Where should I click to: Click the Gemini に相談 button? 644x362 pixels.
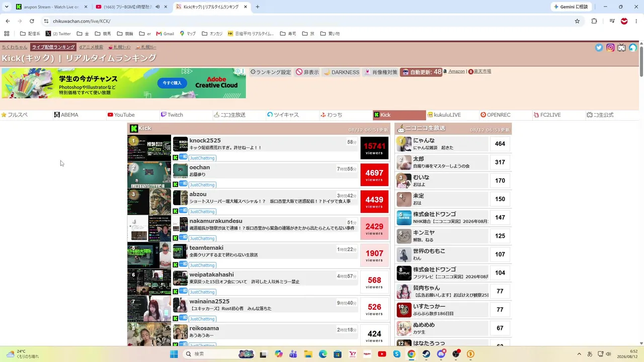571,7
